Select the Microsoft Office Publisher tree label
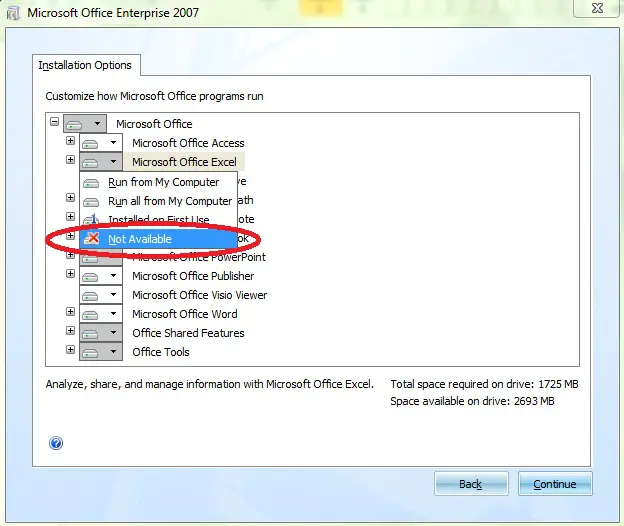Screen dimensions: 624x526 193,276
